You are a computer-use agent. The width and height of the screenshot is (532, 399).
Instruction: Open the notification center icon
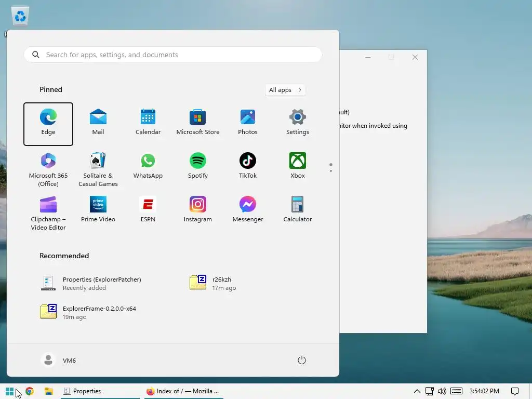point(515,392)
